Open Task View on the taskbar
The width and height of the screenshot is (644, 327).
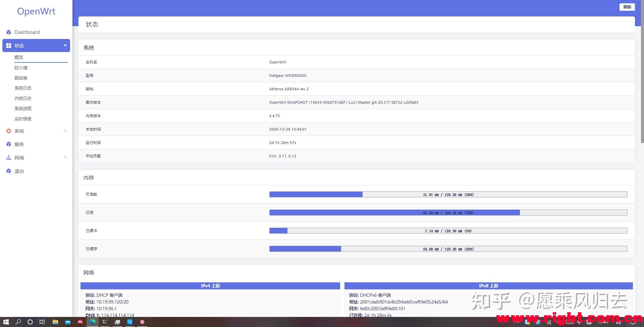coord(42,322)
